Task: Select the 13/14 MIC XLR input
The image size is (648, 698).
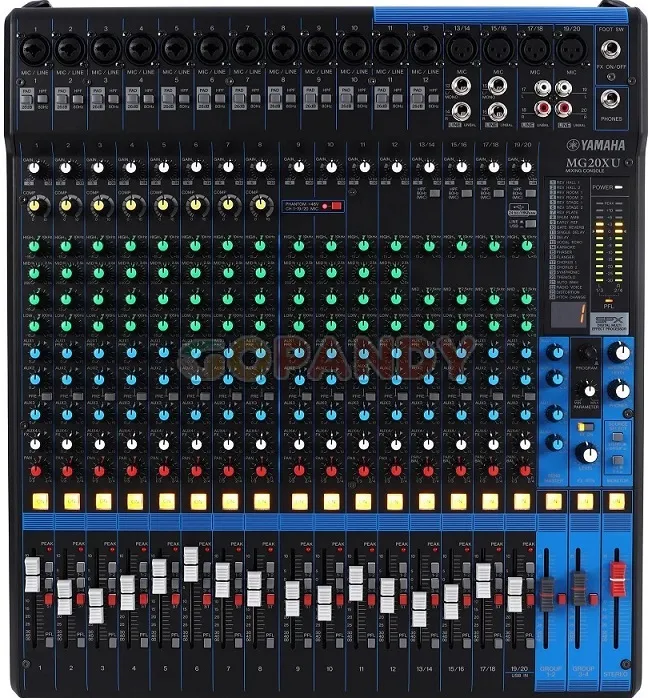Action: [461, 49]
